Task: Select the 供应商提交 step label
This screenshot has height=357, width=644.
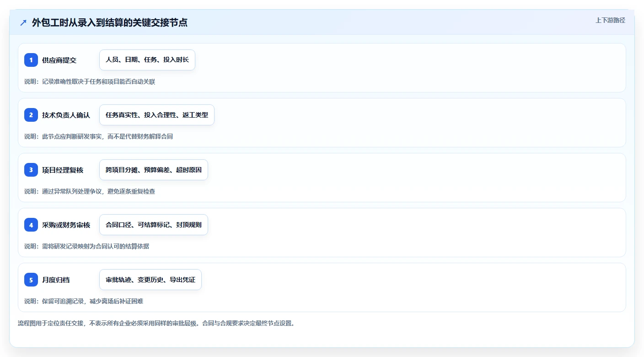Action: (x=59, y=60)
